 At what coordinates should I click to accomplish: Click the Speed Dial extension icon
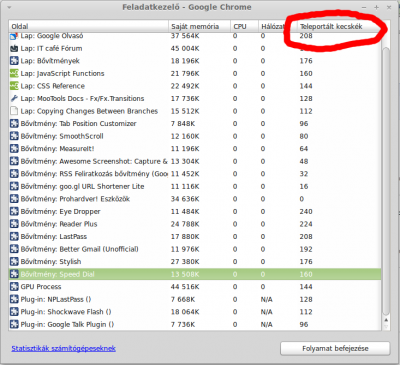14,274
